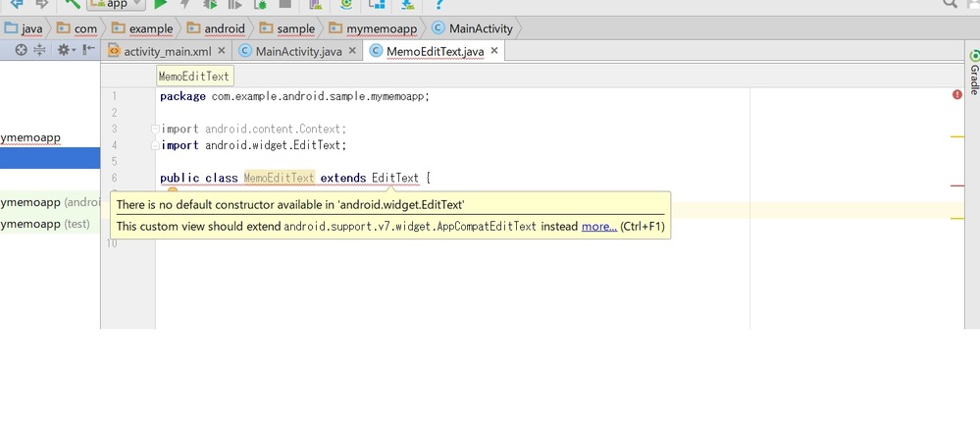
Task: Click the green Run app button
Action: (x=160, y=5)
